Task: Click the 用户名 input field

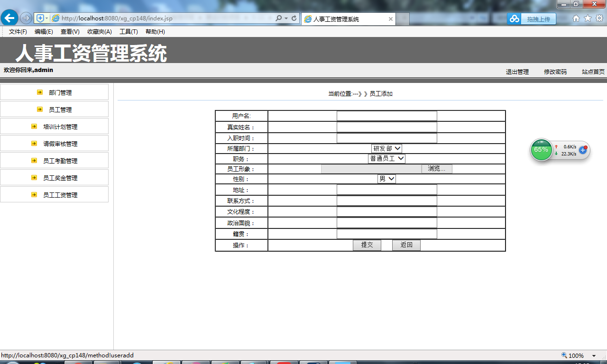Action: (386, 116)
